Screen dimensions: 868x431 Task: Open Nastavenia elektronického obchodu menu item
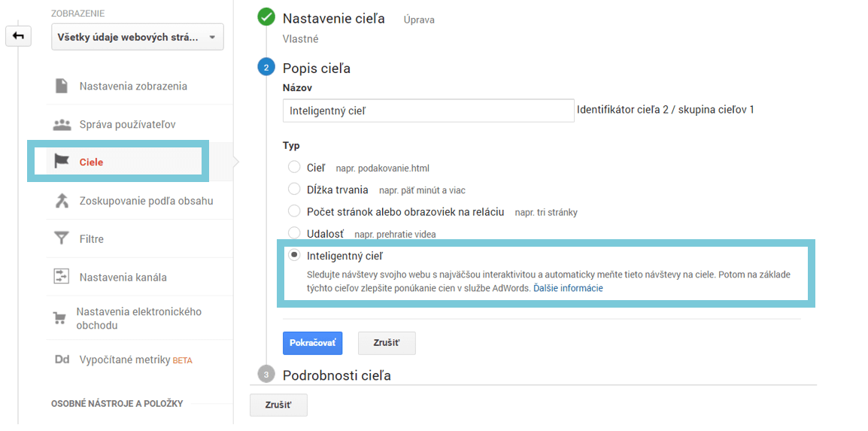point(139,318)
